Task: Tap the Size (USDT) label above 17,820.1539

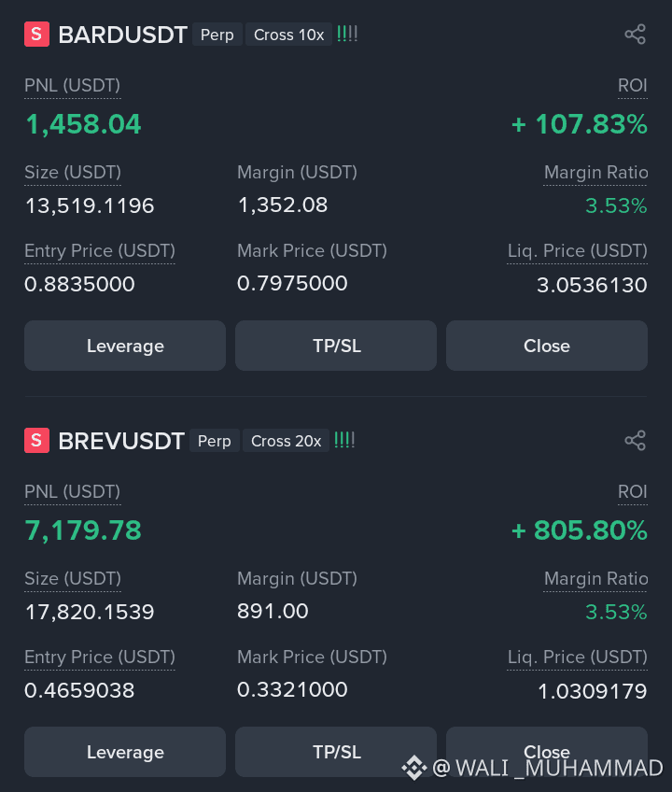Action: (73, 579)
